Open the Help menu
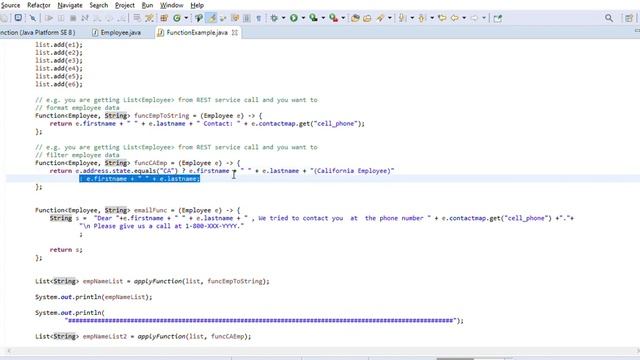This screenshot has width=640, height=360. tap(197, 5)
